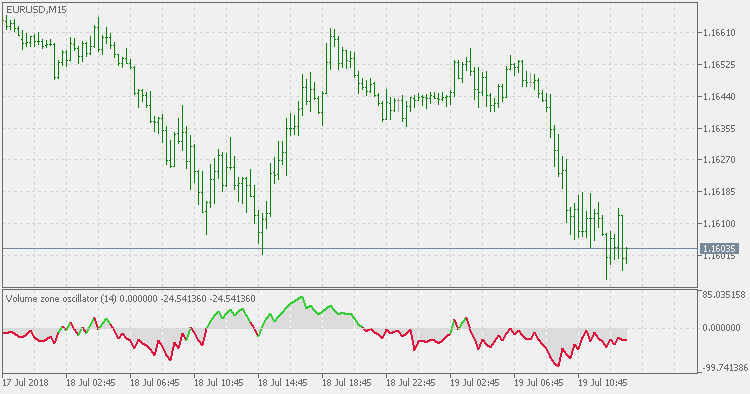This screenshot has width=750, height=394.
Task: Click the 17 Jul 2018 time label
Action: (24, 383)
